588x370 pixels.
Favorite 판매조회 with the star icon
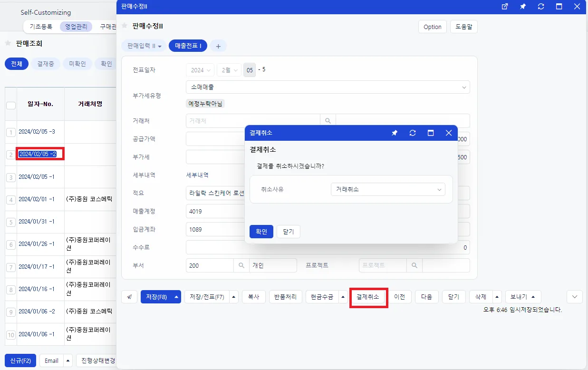click(8, 43)
